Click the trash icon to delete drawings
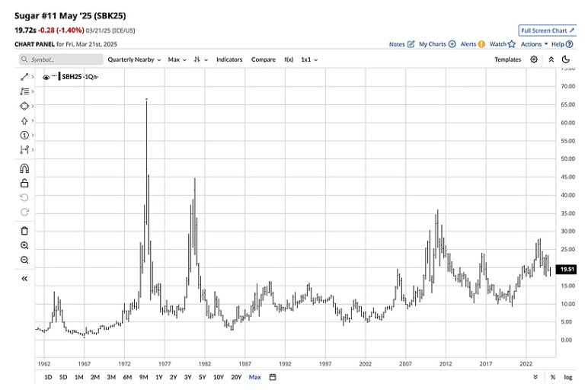 coord(24,231)
